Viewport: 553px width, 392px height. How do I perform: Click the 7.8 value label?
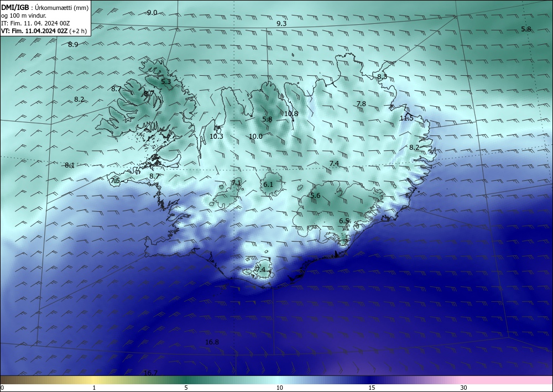point(361,103)
